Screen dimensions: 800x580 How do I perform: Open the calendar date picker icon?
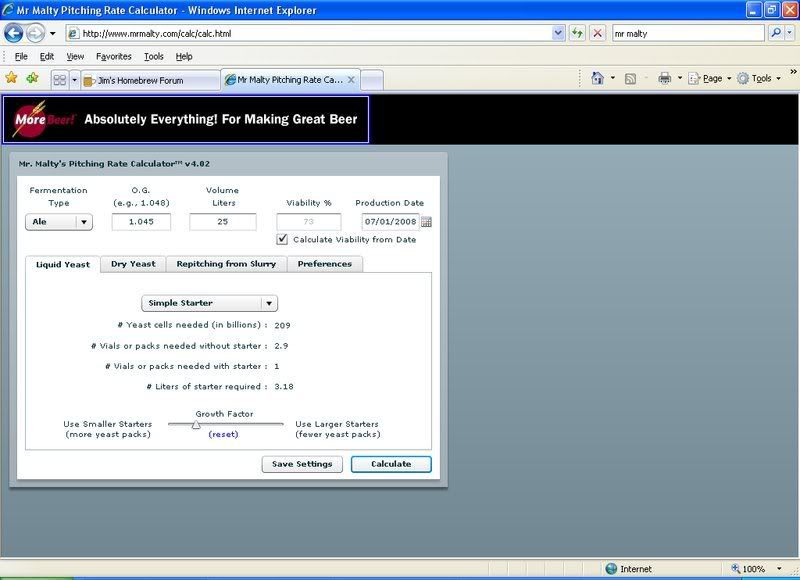(427, 222)
